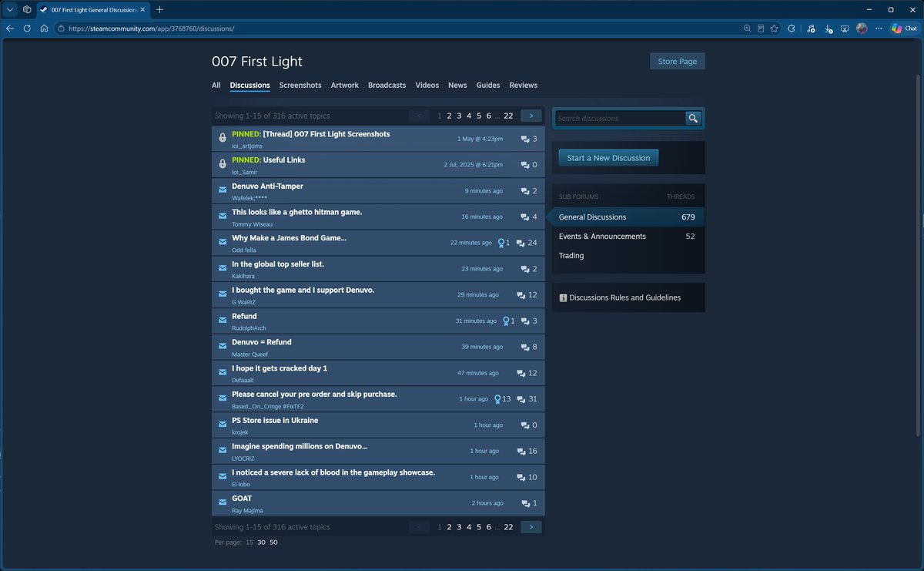924x571 pixels.
Task: Click the award ribbon on Why Make a James Bond Game
Action: point(501,243)
